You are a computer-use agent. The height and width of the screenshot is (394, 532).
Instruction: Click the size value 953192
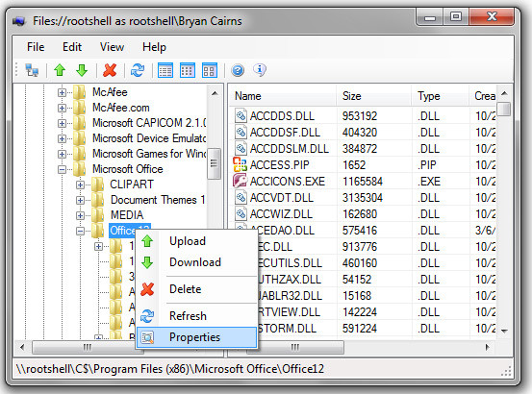point(360,116)
